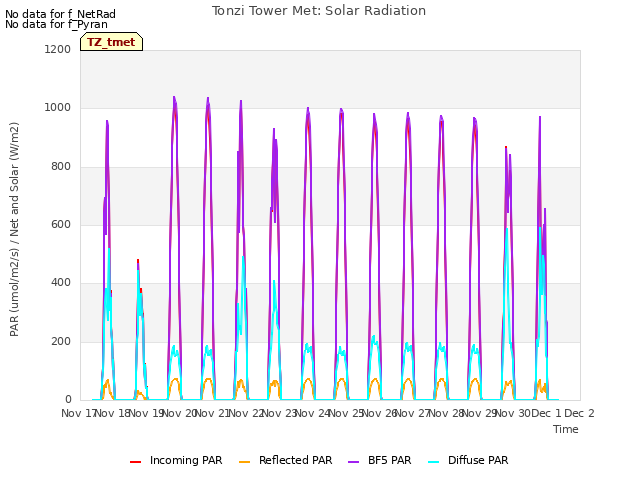The image size is (640, 480).
Task: Click the 'Nov 29' x-axis date label
Action: [x=480, y=413]
